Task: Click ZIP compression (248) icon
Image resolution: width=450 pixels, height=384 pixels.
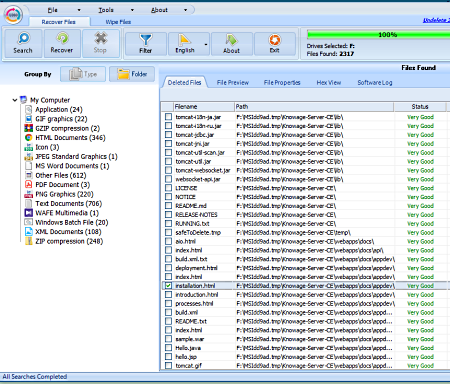Action: coord(29,241)
